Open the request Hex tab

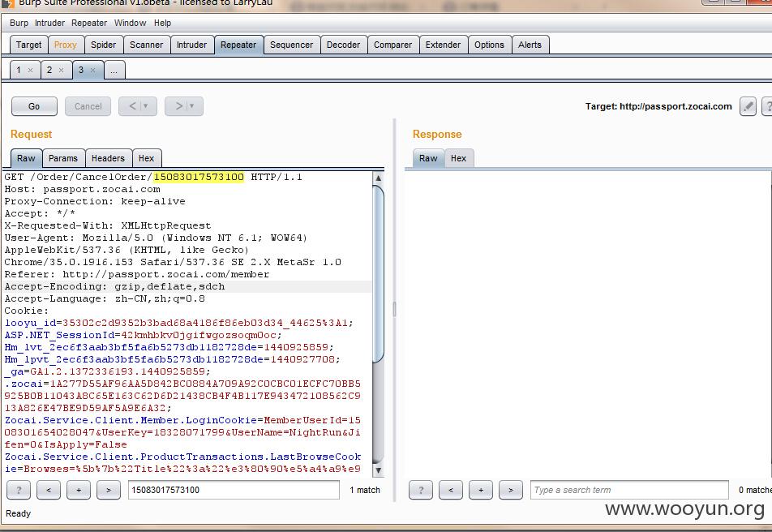coord(146,158)
